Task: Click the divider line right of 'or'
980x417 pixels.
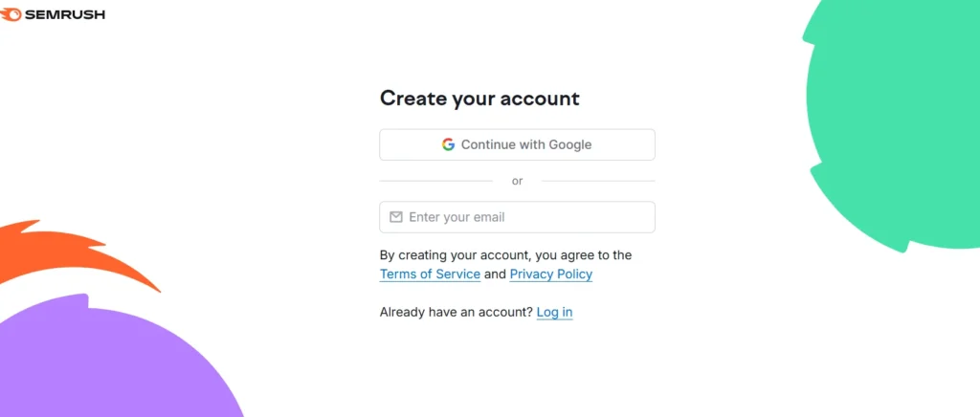Action: [598, 181]
